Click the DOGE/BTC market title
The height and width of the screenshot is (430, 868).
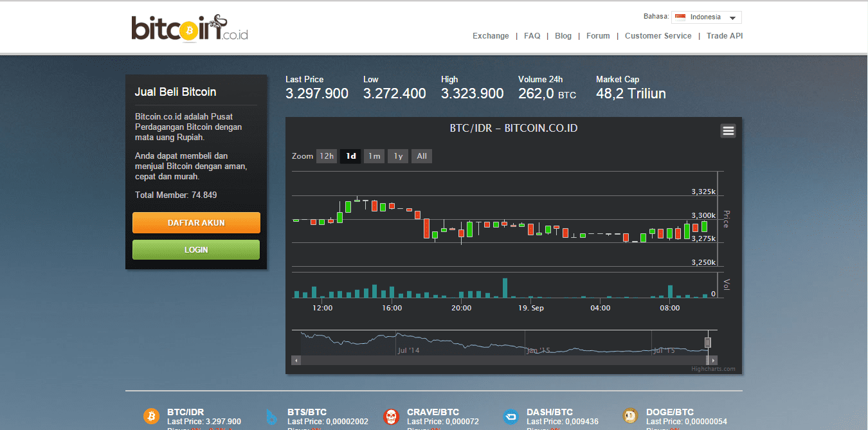pyautogui.click(x=670, y=412)
